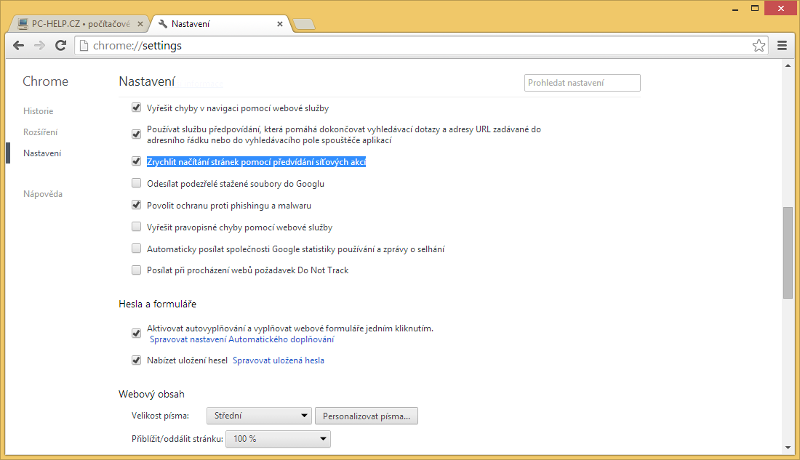This screenshot has height=460, width=800.
Task: Uncheck Vyřešit chyby v navigaci checkbox
Action: (x=136, y=108)
